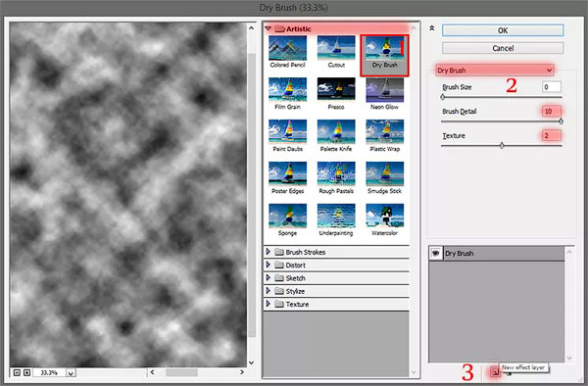Click the Texture value field
The height and width of the screenshot is (386, 588).
pos(551,135)
